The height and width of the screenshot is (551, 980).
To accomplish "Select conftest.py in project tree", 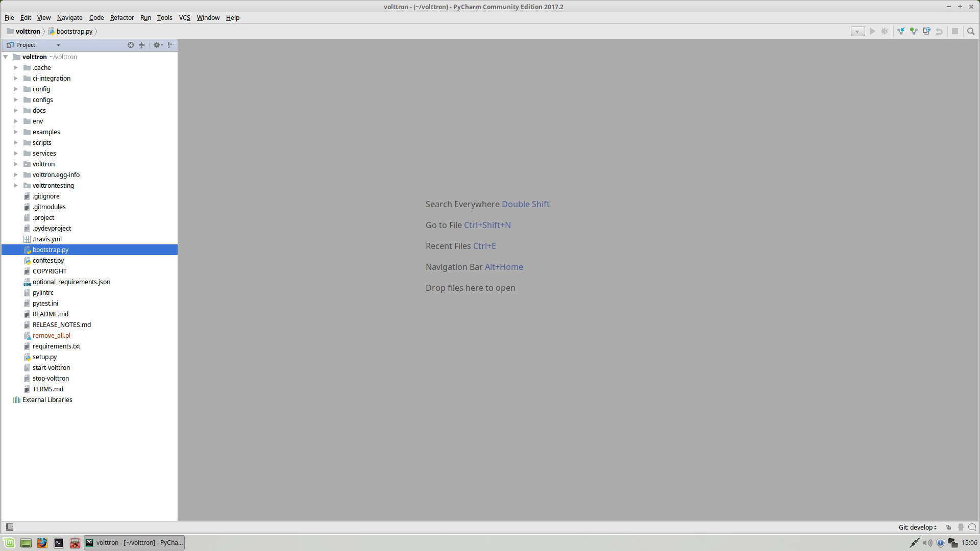I will [48, 261].
